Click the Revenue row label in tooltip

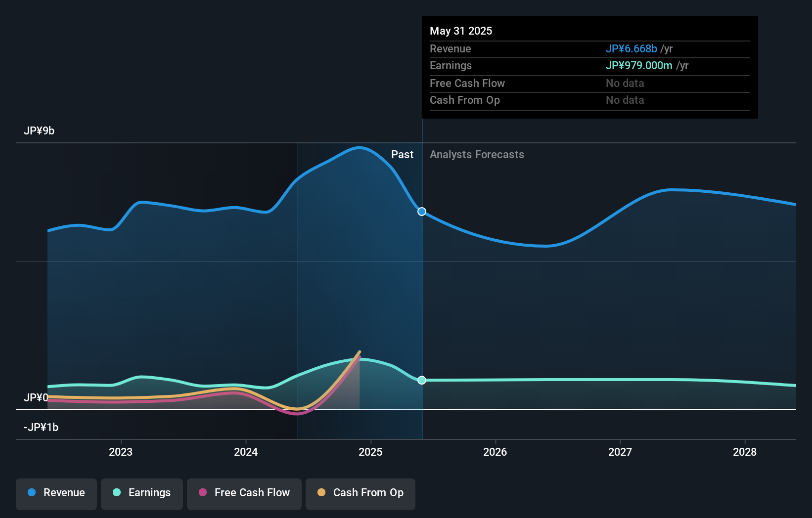(451, 48)
